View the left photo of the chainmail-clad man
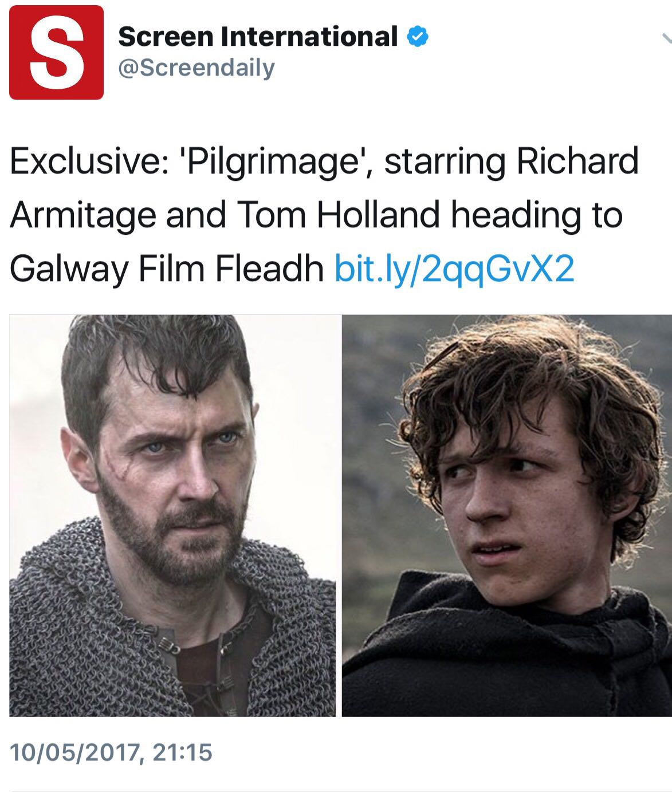672x792 pixels. point(172,515)
